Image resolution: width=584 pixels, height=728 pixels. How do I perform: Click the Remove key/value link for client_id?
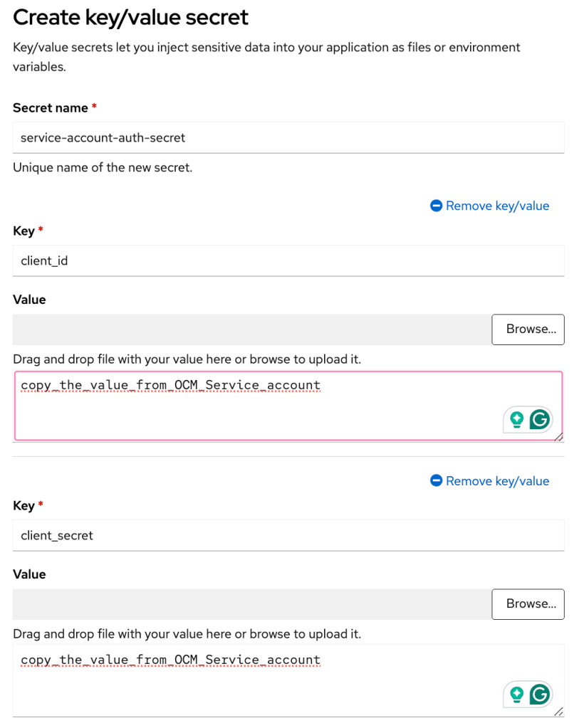point(497,206)
